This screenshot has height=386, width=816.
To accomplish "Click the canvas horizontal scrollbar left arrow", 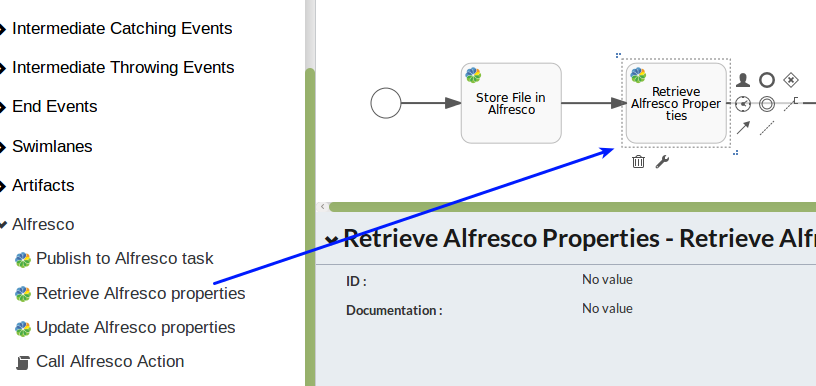I will 323,207.
